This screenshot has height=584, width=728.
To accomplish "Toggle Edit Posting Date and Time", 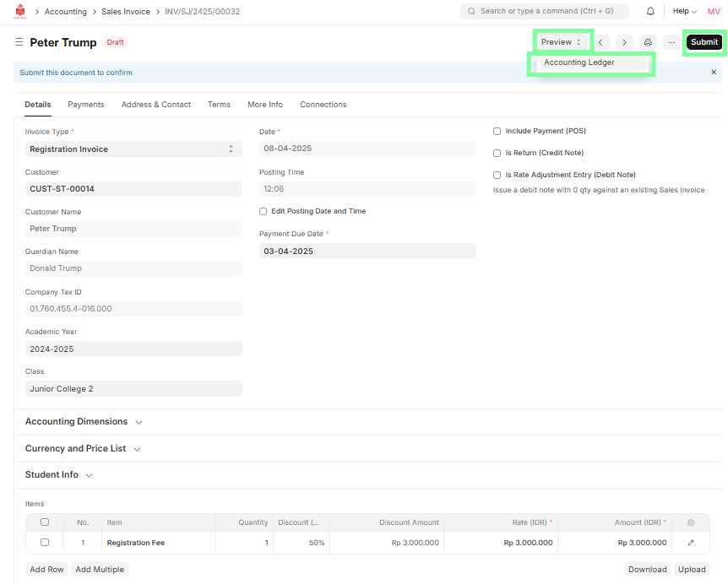I will 263,211.
